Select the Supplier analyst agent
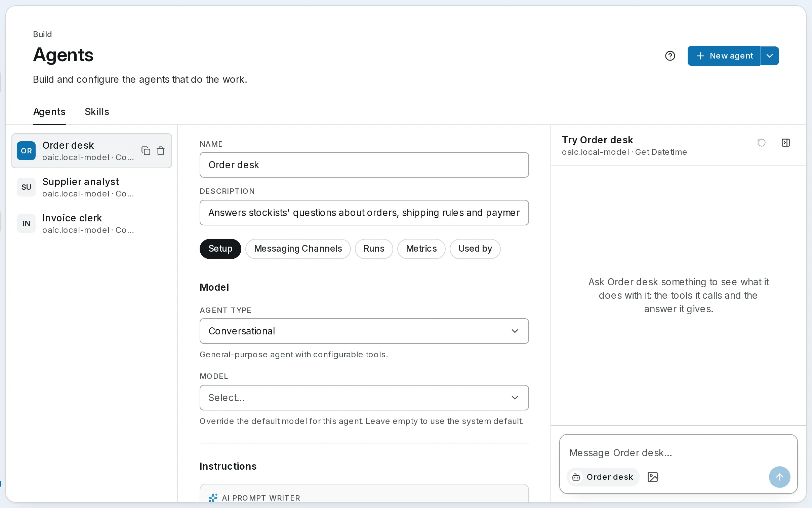 92,187
